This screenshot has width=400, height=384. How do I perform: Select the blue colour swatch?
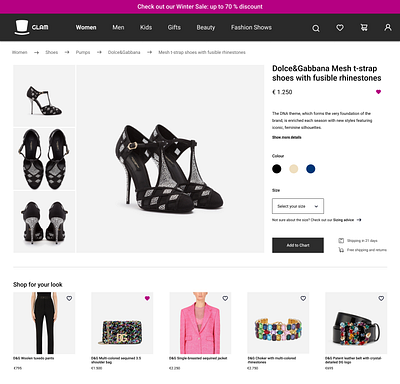tap(311, 169)
